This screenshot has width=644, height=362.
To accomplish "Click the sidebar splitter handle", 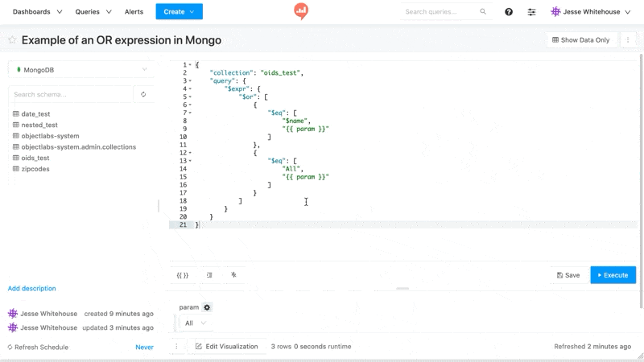I will (x=159, y=206).
